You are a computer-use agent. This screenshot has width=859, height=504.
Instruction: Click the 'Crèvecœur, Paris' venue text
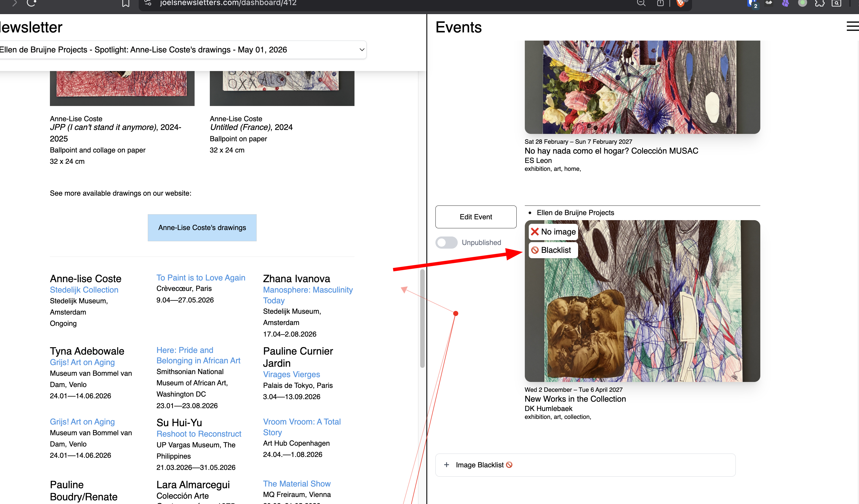(184, 289)
